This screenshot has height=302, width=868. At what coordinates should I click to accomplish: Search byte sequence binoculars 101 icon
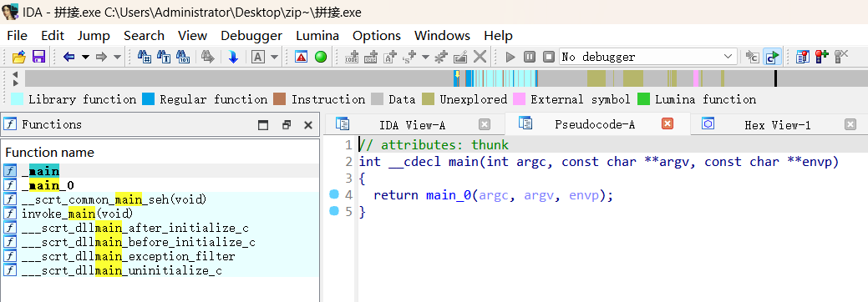(183, 57)
